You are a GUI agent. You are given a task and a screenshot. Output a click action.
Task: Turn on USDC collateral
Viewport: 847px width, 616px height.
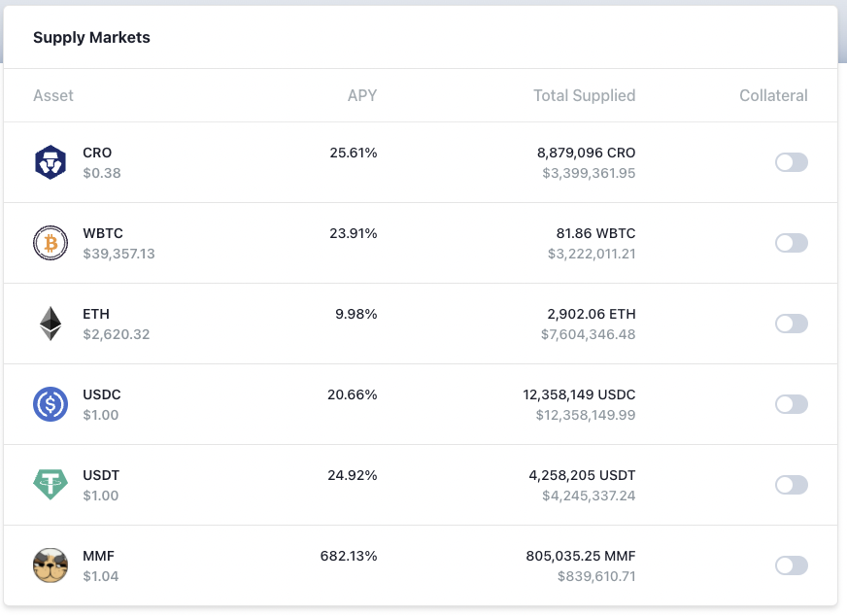[791, 404]
